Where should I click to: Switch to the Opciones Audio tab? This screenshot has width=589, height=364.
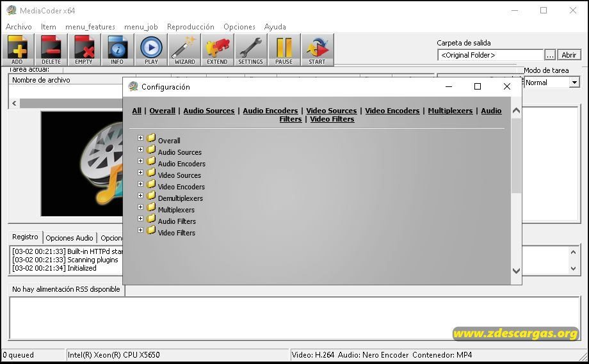[70, 238]
